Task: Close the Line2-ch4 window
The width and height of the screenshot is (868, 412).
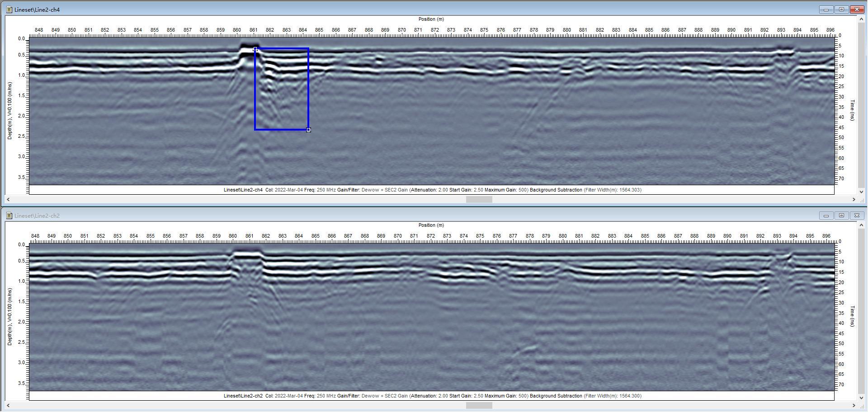Action: click(x=857, y=9)
